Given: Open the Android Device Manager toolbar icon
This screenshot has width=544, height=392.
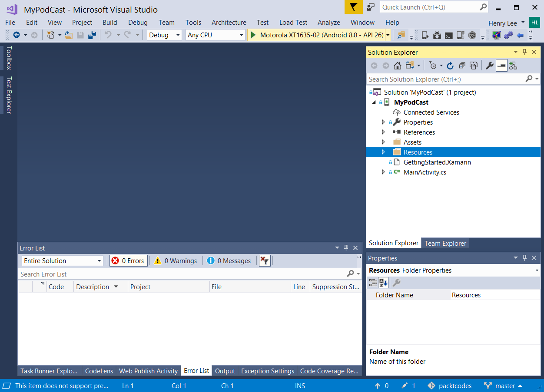Looking at the screenshot, I should point(425,35).
